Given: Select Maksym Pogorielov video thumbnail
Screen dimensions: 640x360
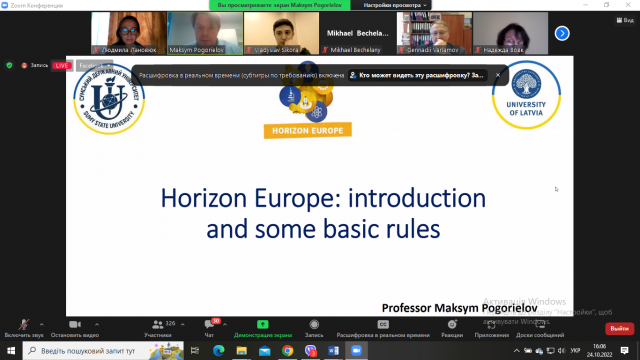Looking at the screenshot, I should coord(205,33).
